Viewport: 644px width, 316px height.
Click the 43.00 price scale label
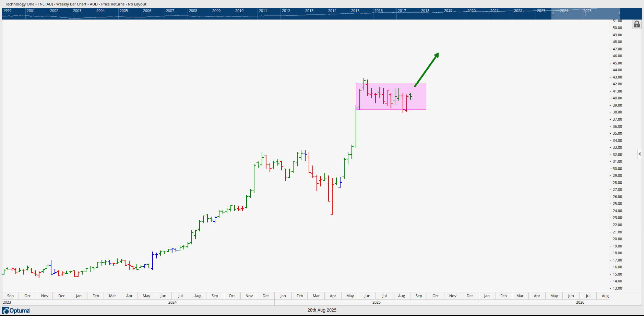617,77
